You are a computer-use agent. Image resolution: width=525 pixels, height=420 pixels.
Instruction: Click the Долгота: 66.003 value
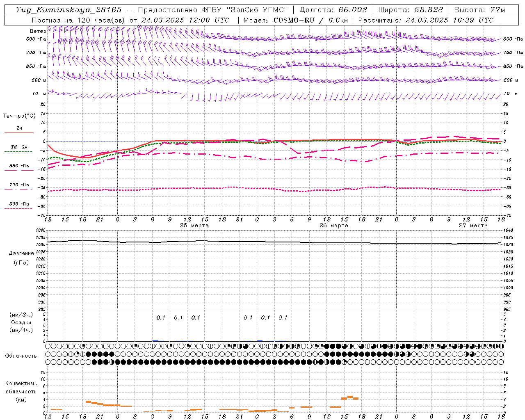[x=333, y=10]
